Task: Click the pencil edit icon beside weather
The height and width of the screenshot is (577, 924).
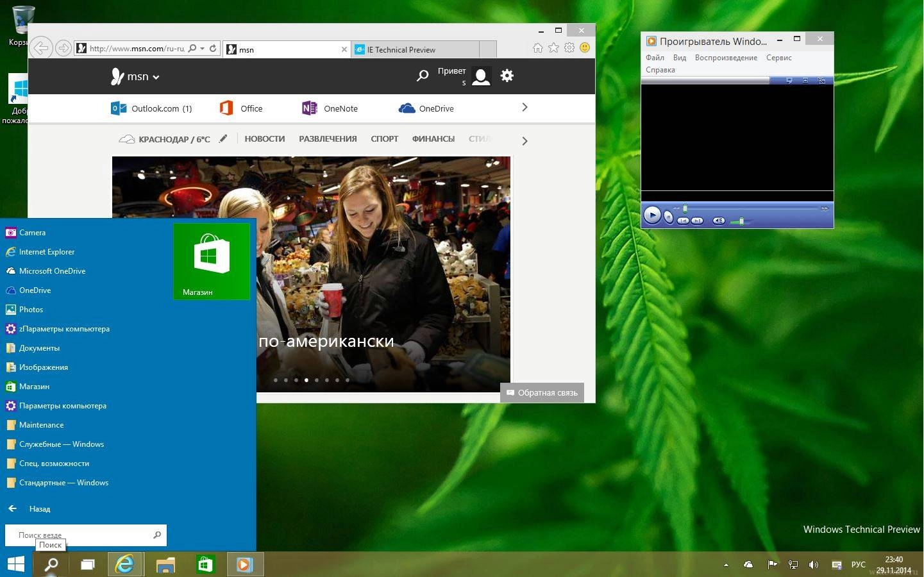Action: pyautogui.click(x=223, y=138)
